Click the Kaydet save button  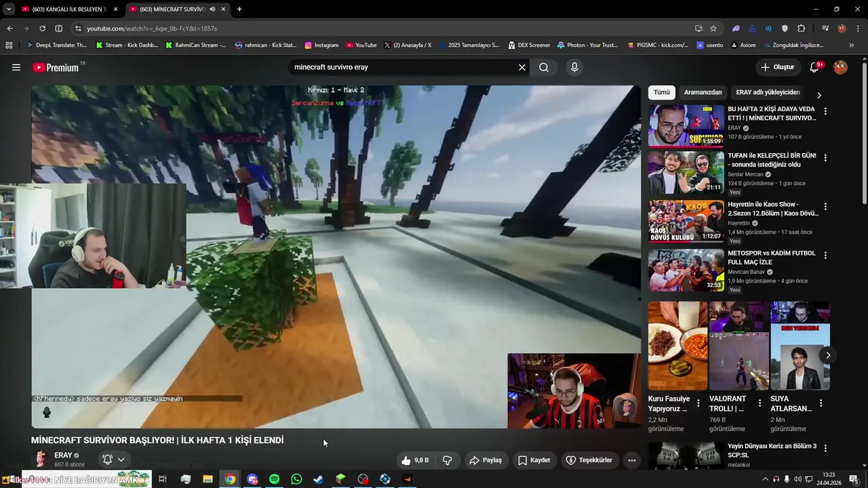point(534,460)
